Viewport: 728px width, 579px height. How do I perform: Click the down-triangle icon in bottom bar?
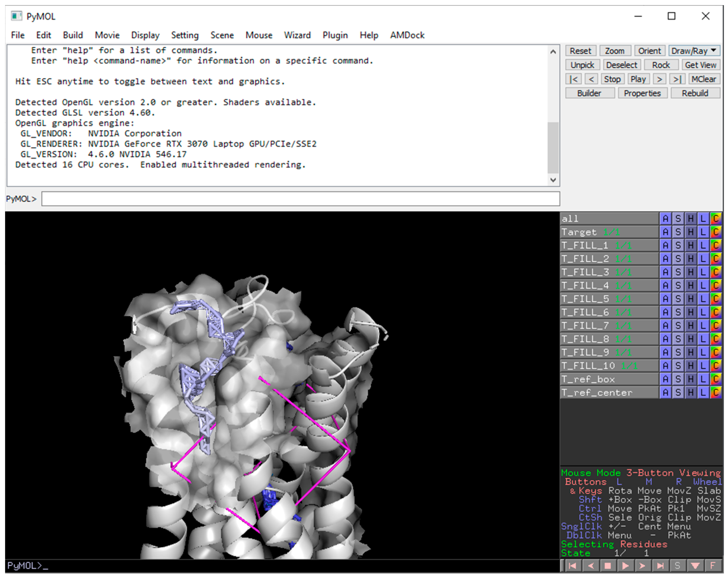click(695, 566)
